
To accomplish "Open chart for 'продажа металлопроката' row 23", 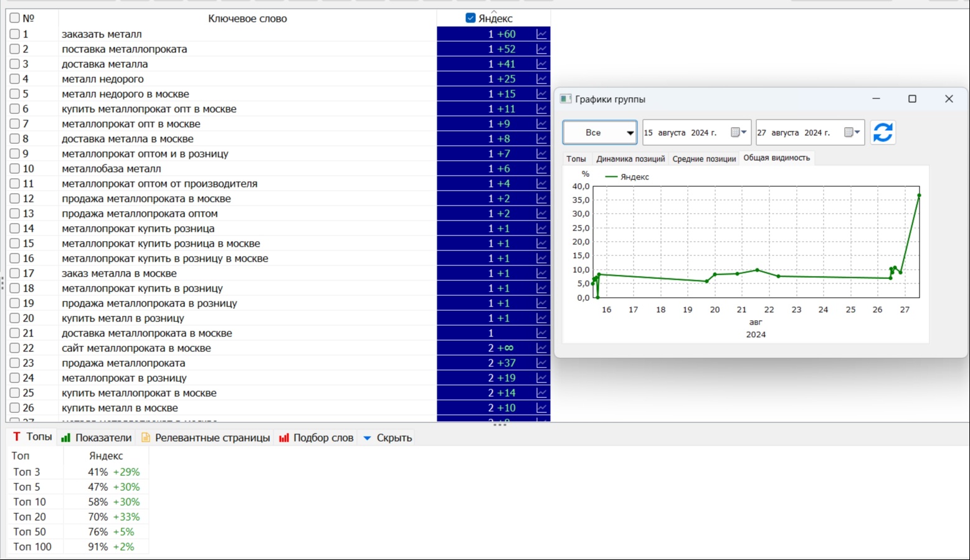I will click(541, 363).
